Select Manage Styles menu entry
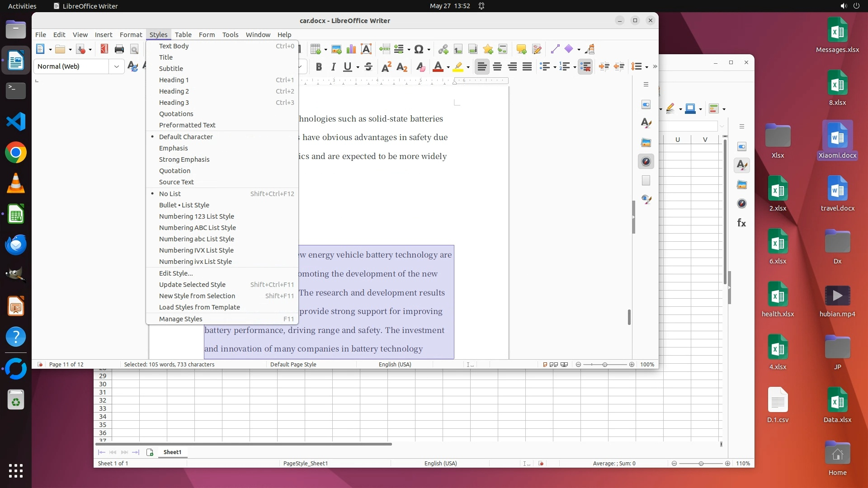 180,319
